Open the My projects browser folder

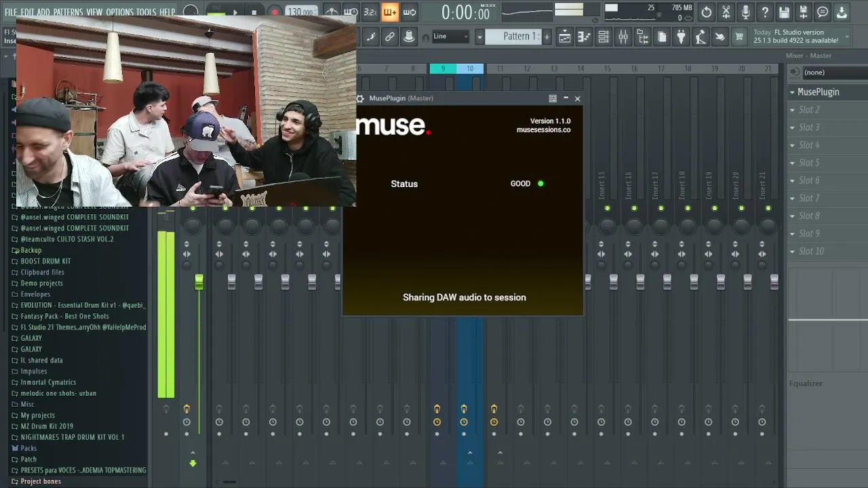[38, 415]
